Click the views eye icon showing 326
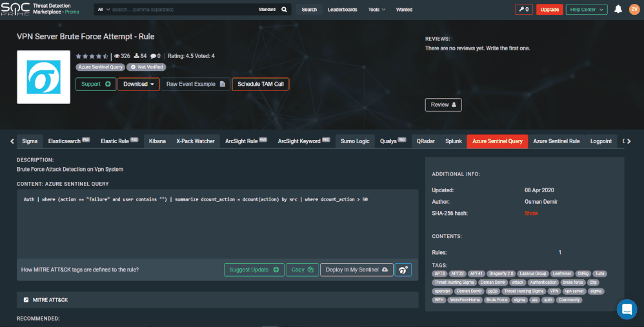 [x=117, y=56]
